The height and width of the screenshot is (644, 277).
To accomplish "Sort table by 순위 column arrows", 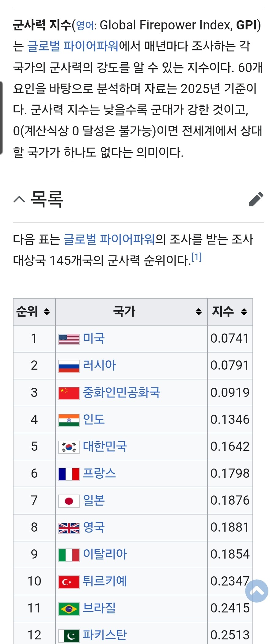I will coord(47,312).
